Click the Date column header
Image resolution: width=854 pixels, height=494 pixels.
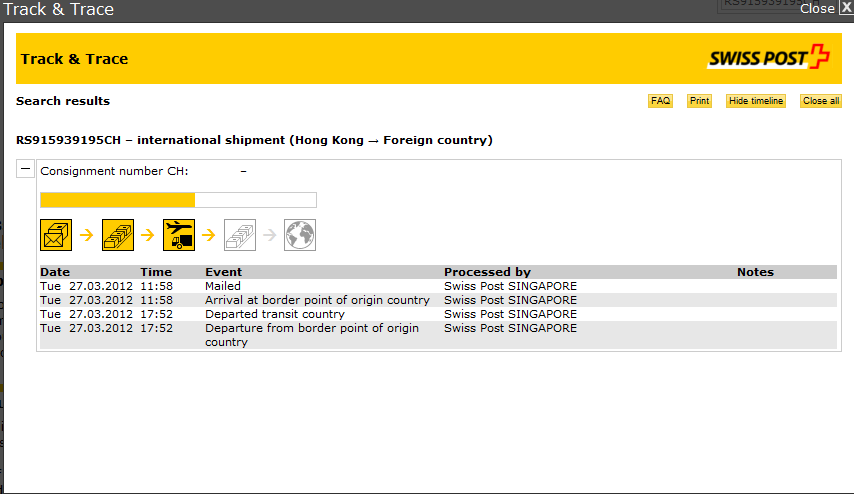[55, 272]
